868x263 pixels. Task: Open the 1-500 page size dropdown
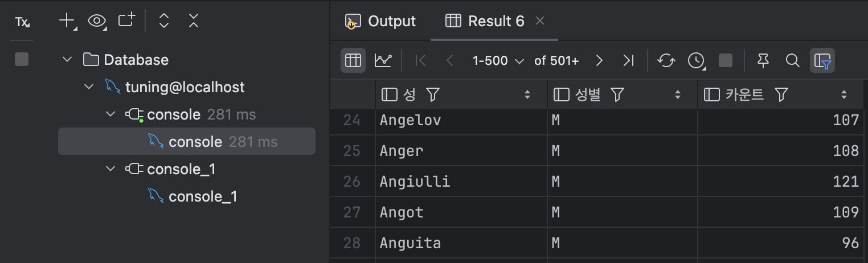click(498, 60)
